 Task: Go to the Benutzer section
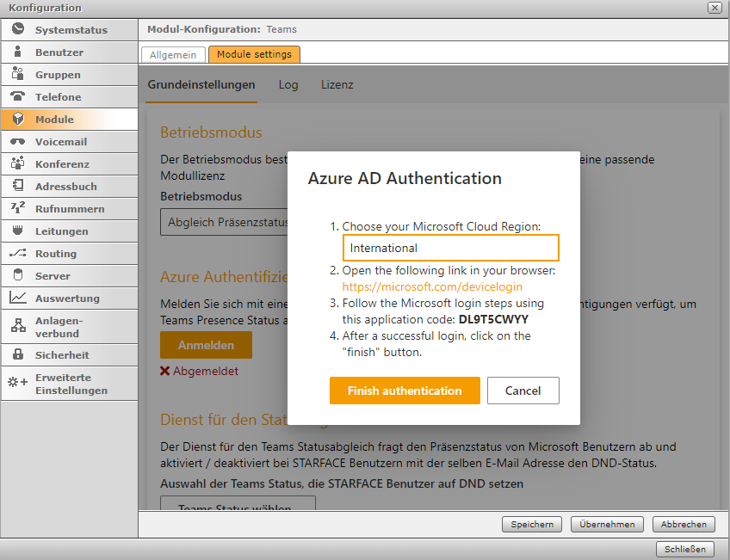click(70, 52)
